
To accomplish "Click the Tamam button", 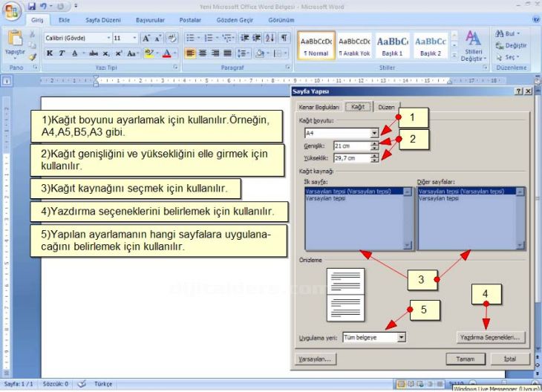I will 466,359.
